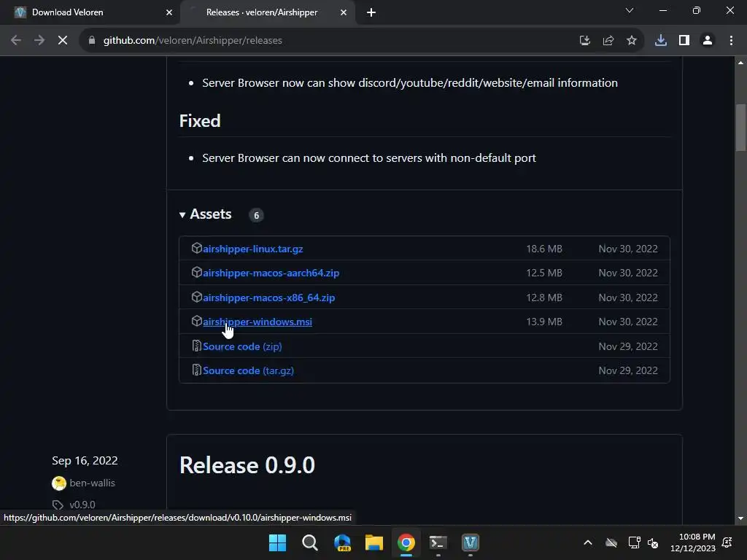Click package icon beside airshipper-windows.msi

pyautogui.click(x=196, y=322)
